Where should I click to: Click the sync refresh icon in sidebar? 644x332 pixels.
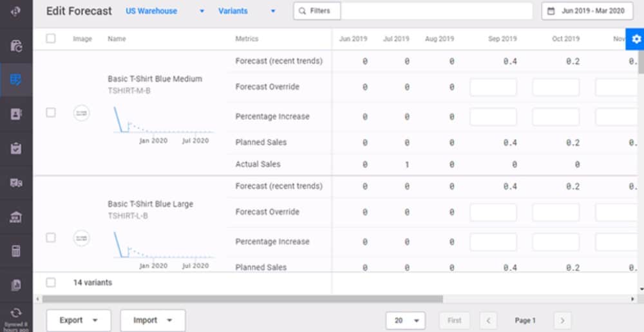click(16, 312)
